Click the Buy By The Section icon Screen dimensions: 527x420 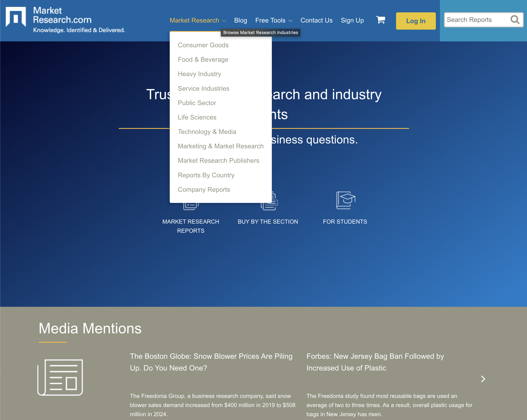[268, 201]
